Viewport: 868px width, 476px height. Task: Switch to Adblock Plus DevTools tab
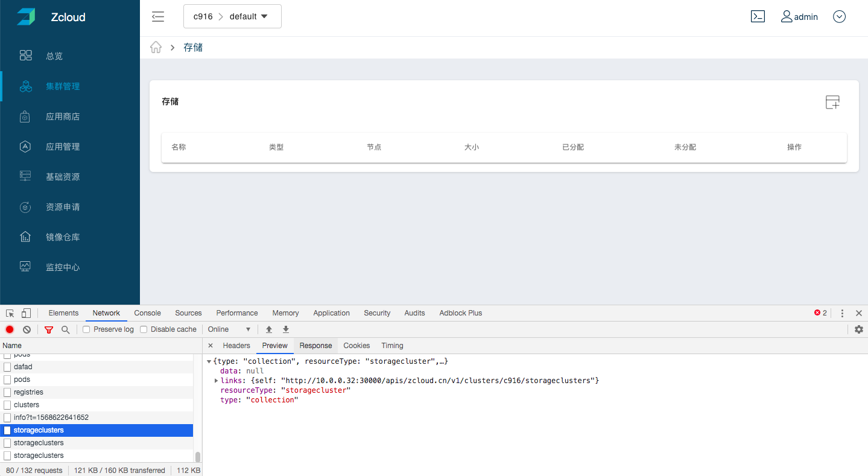click(x=460, y=313)
